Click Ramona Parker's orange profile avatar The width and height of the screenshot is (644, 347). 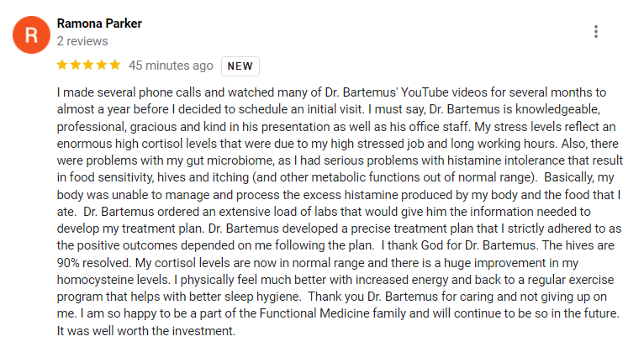(x=31, y=34)
